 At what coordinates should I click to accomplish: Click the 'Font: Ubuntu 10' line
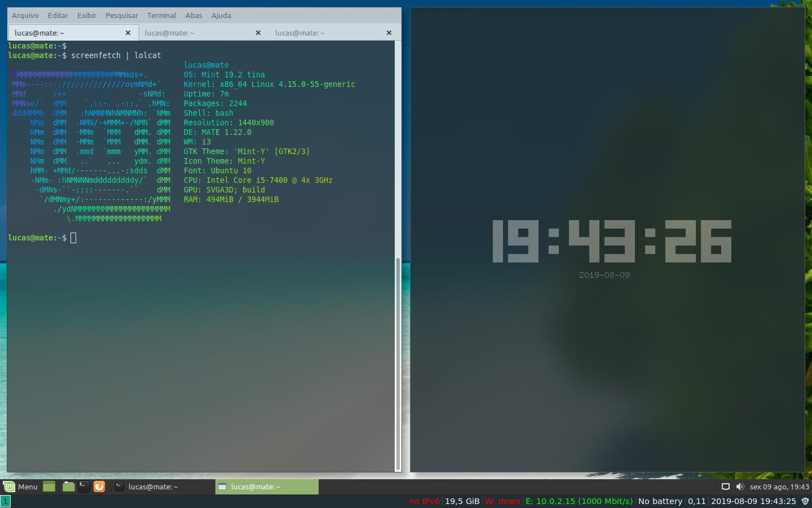coord(217,170)
